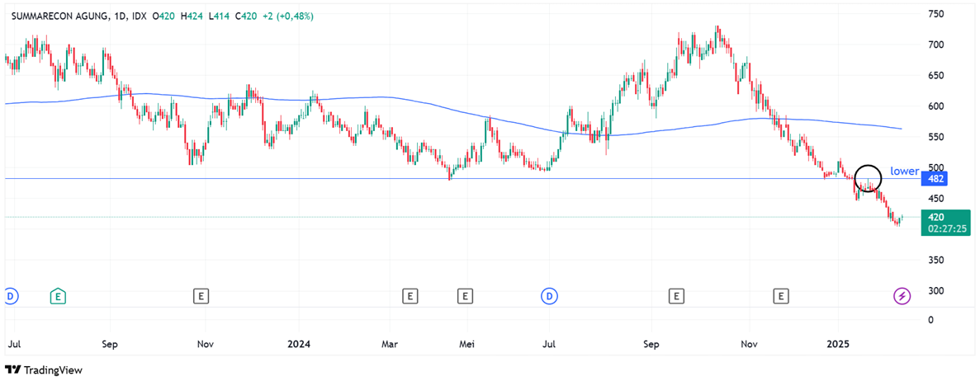The image size is (980, 381).
Task: Click the 600 price axis label
Action: 935,106
